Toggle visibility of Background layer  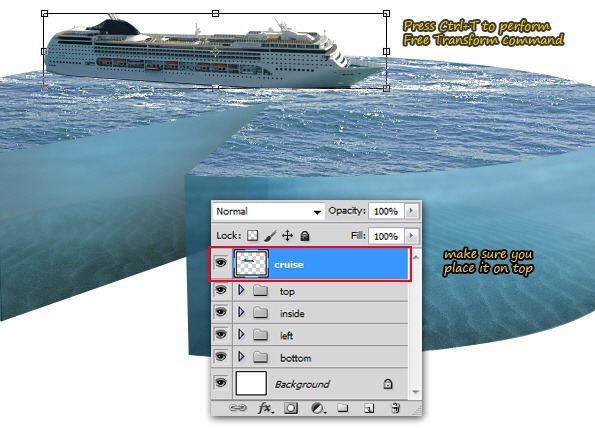(221, 382)
